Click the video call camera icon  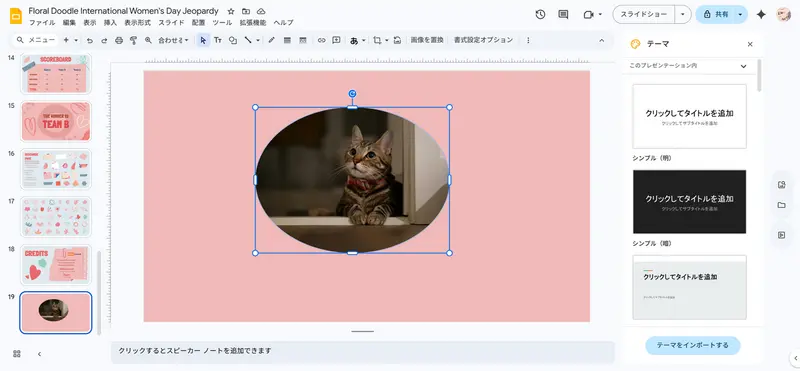click(x=588, y=15)
